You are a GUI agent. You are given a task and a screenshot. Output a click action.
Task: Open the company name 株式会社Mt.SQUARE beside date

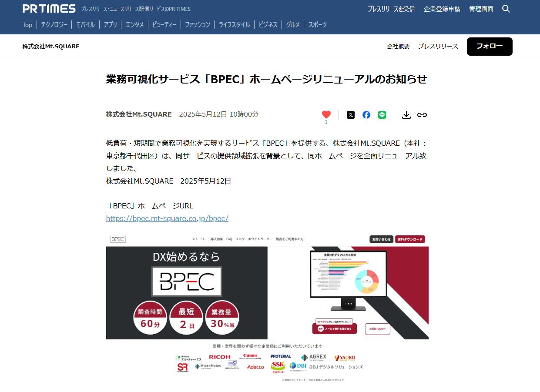click(x=139, y=114)
